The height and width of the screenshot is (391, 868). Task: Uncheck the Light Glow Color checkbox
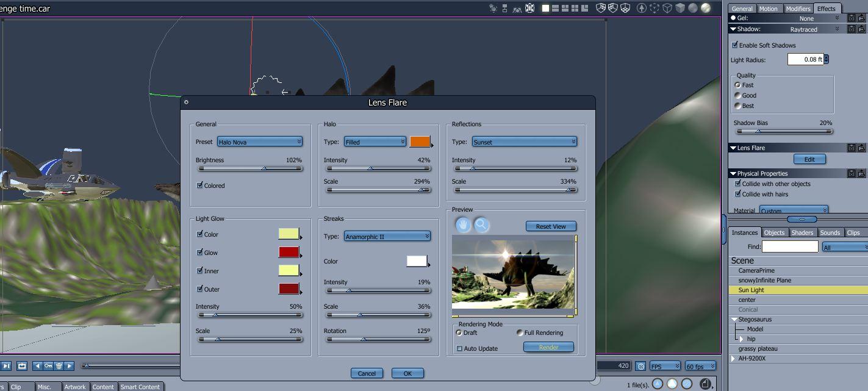(x=199, y=234)
